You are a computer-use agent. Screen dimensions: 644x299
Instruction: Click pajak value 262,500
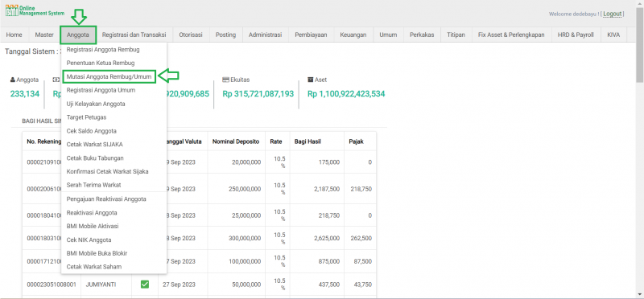pyautogui.click(x=361, y=238)
